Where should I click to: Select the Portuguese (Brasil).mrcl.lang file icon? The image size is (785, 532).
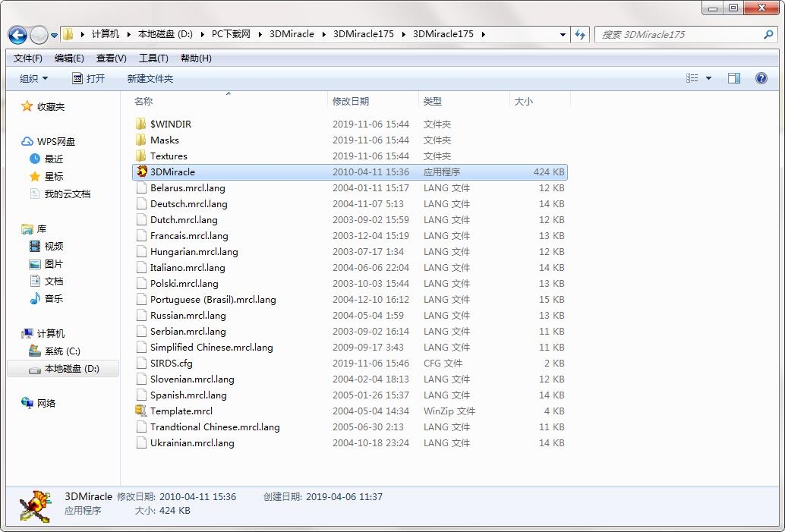pyautogui.click(x=141, y=300)
